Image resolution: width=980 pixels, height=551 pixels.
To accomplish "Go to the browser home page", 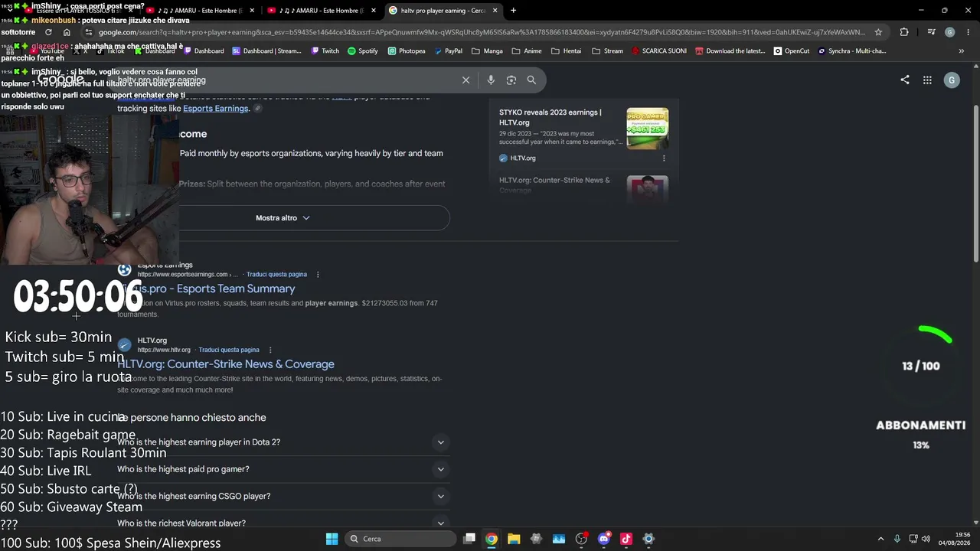I will [x=67, y=32].
